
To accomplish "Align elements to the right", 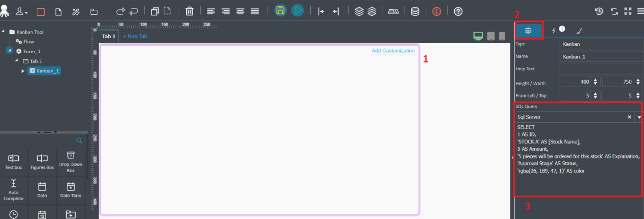I will click(226, 11).
